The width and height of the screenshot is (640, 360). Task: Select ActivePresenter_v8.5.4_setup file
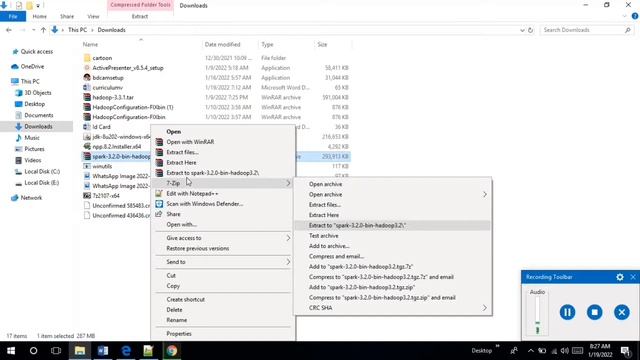[x=128, y=68]
